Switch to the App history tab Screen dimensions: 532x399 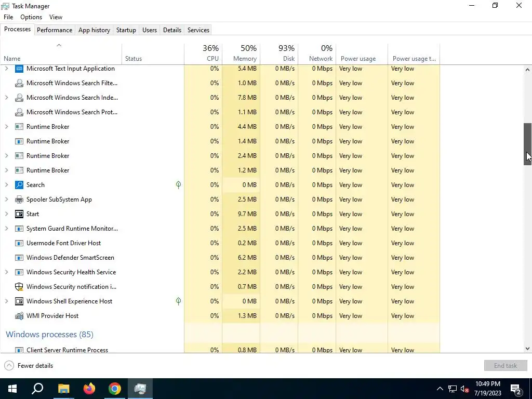95,30
